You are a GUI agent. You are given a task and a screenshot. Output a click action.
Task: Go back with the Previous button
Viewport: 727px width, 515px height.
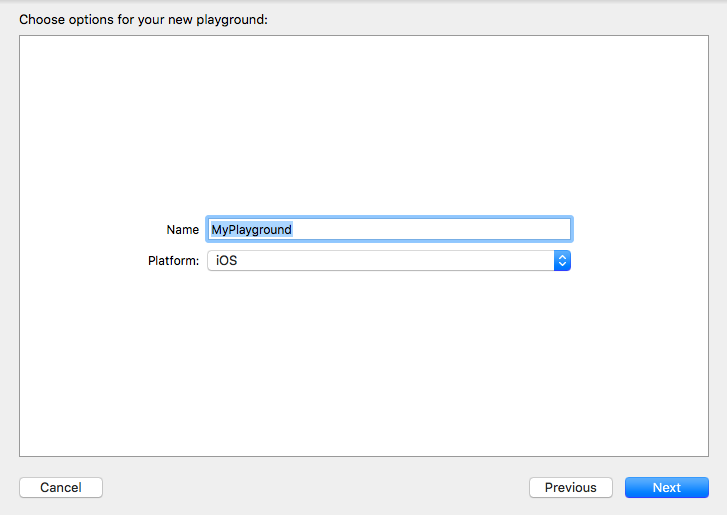point(570,487)
